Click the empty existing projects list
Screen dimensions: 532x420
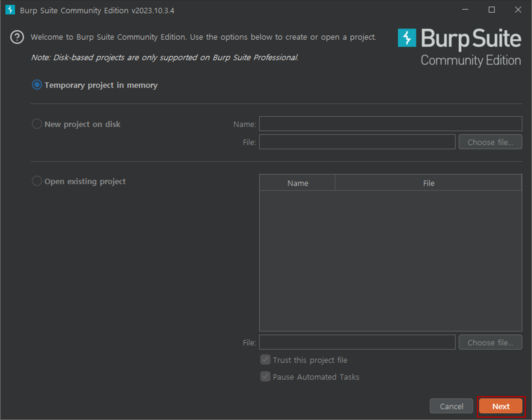click(390, 261)
